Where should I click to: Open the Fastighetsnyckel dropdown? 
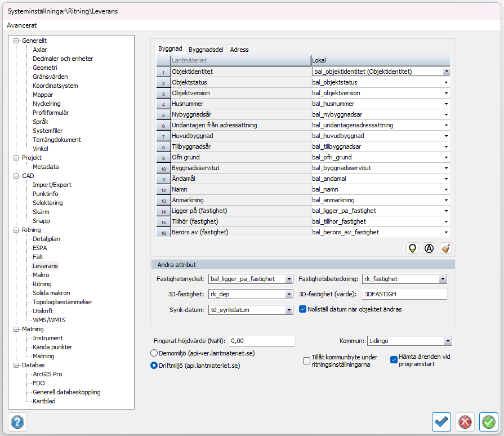251,279
